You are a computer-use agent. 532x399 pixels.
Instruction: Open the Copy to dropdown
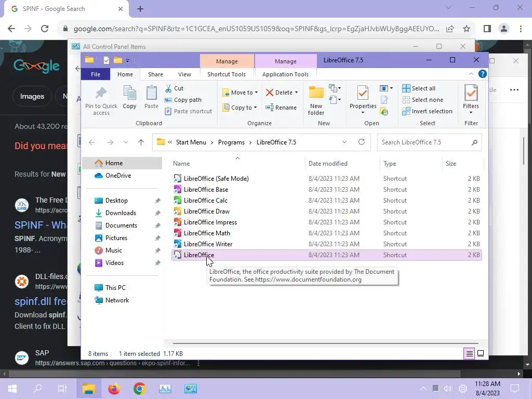[240, 108]
